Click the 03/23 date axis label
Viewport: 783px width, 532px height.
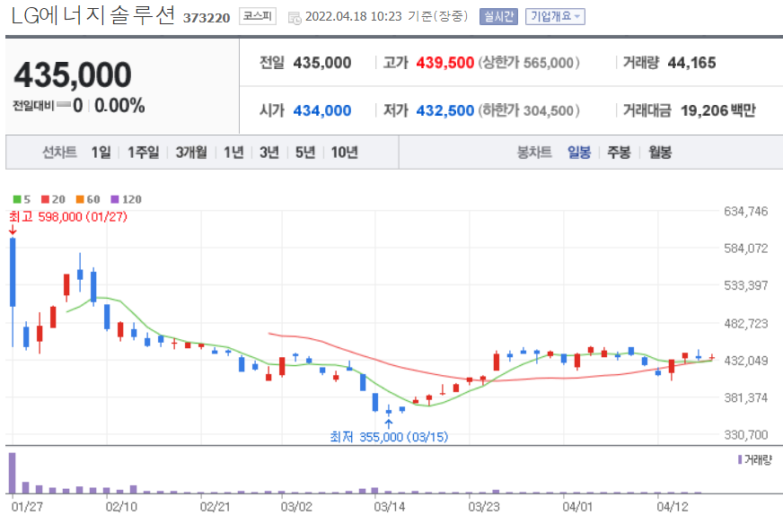pos(484,507)
